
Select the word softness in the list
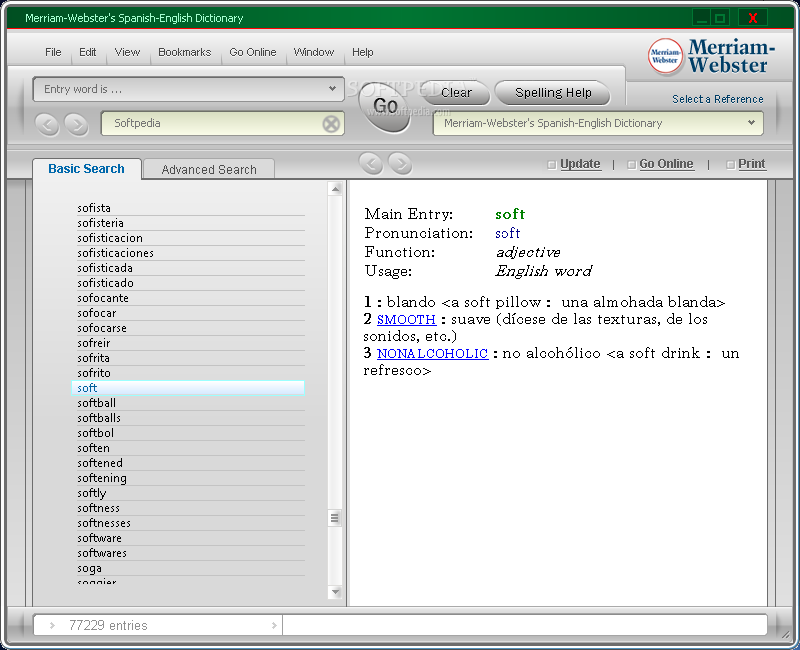pos(191,508)
